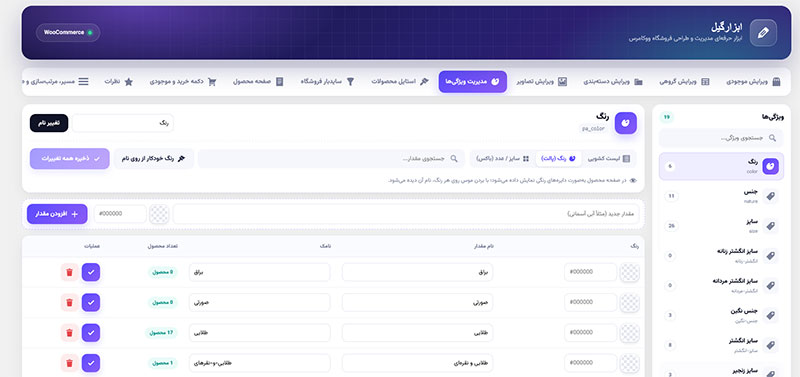The image size is (800, 377).
Task: Open دکمه خرید و موجودی tab
Action: point(183,82)
